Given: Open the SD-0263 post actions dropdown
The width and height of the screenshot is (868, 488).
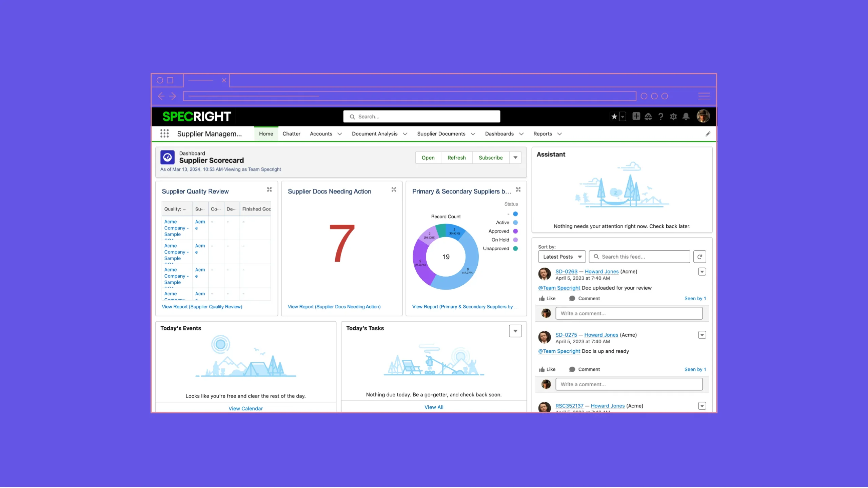Looking at the screenshot, I should [702, 271].
